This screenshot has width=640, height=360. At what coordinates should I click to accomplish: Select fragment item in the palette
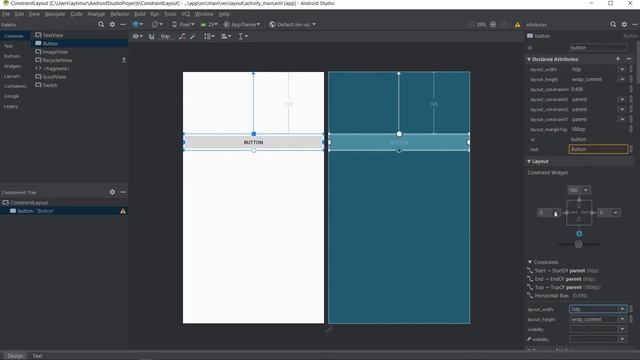click(80, 69)
